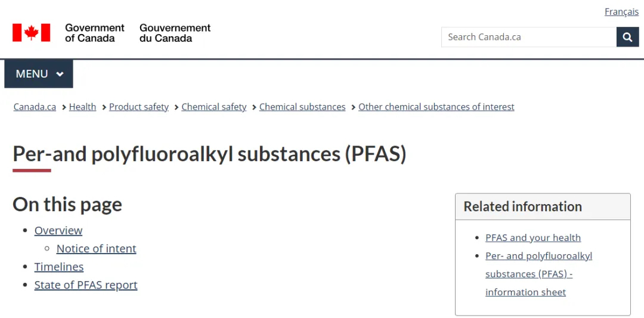
Task: Jump to Notice of intent section
Action: click(x=96, y=249)
